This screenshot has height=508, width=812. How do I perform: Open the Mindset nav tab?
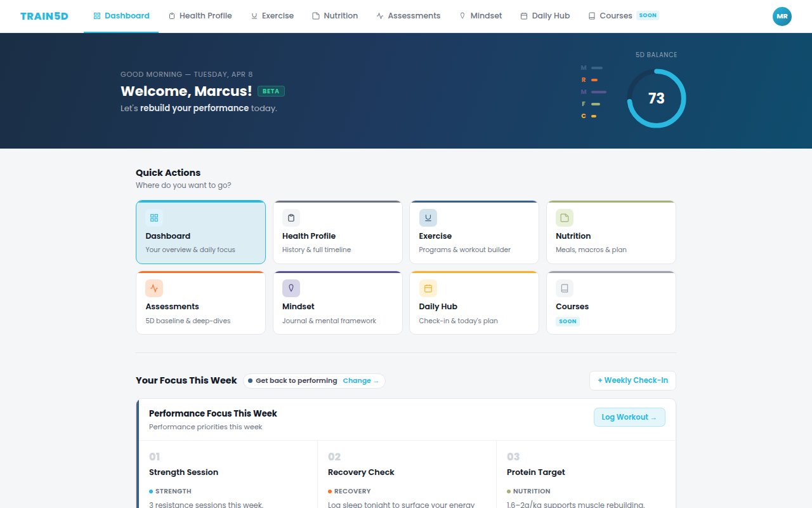click(480, 16)
